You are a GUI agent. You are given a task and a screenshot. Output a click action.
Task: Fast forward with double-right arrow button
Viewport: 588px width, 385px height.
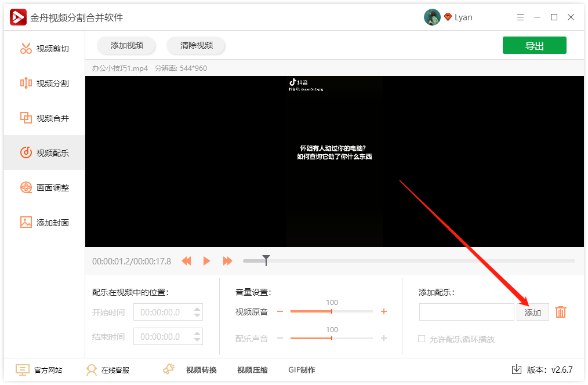[228, 261]
